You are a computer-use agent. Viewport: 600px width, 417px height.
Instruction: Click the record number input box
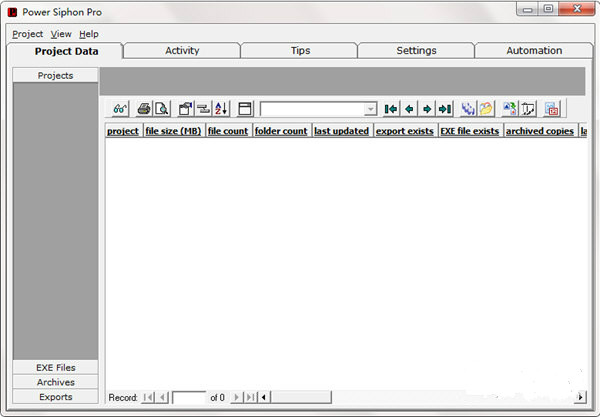pos(189,397)
